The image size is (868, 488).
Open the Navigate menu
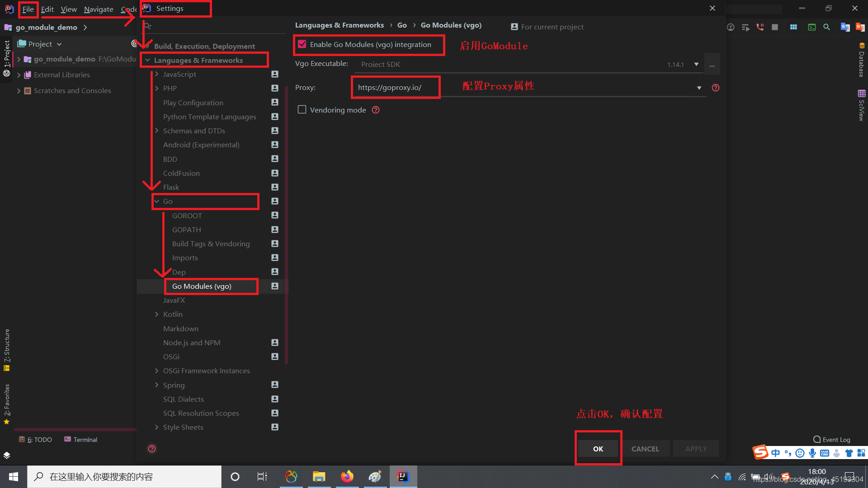tap(99, 9)
